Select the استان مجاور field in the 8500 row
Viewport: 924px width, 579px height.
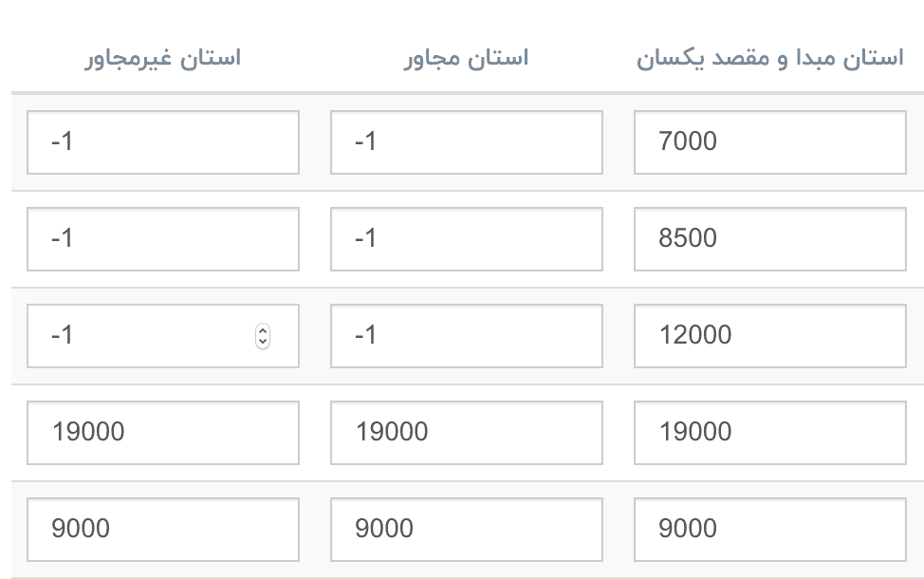point(466,239)
